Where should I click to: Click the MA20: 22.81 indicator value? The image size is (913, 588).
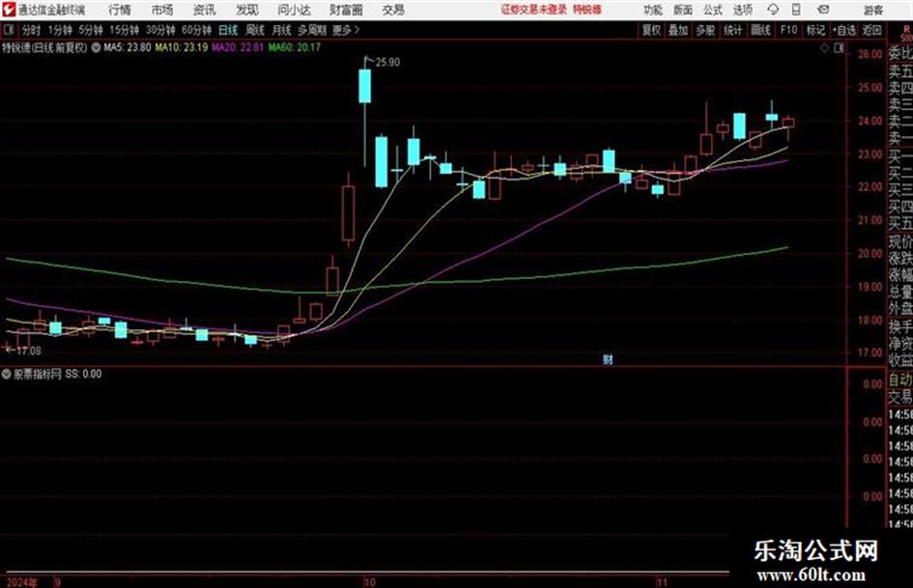238,47
